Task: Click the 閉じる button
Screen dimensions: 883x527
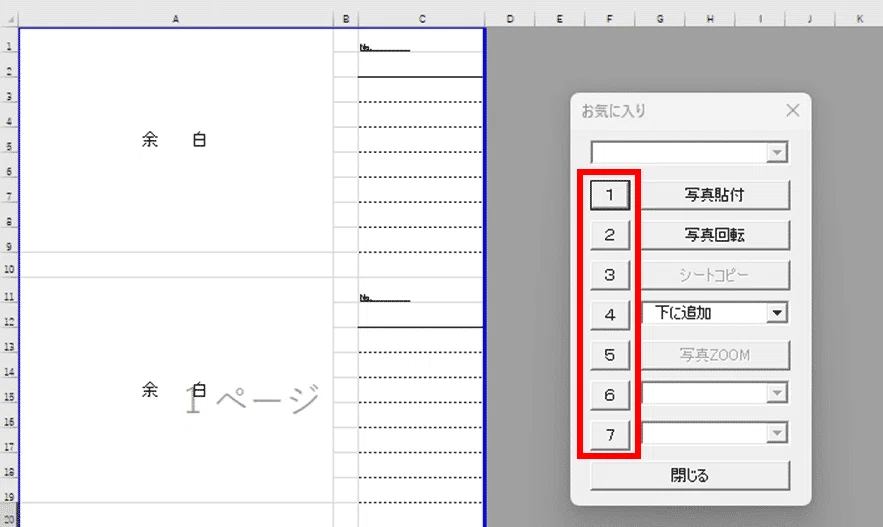Action: pyautogui.click(x=690, y=475)
